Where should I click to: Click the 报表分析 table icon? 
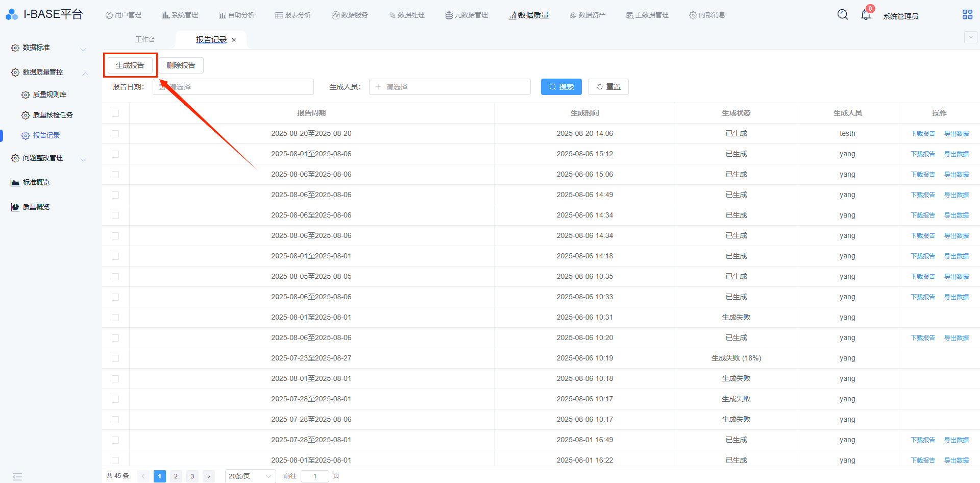[x=279, y=15]
